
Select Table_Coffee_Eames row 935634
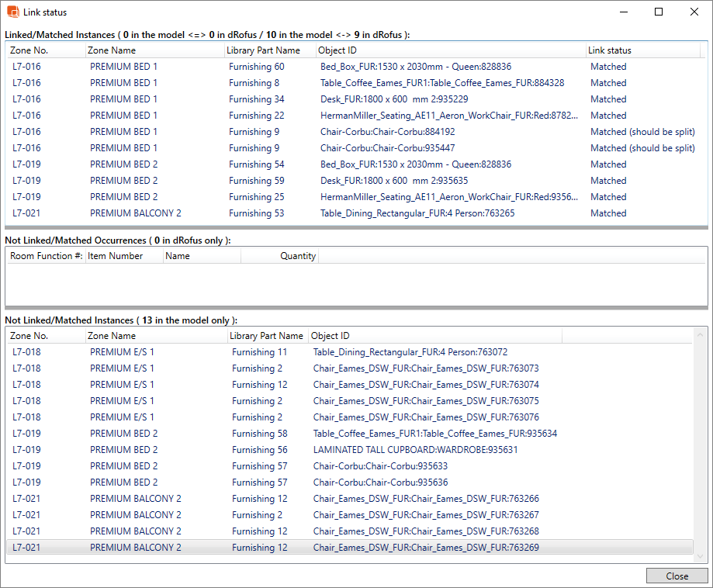coord(434,434)
